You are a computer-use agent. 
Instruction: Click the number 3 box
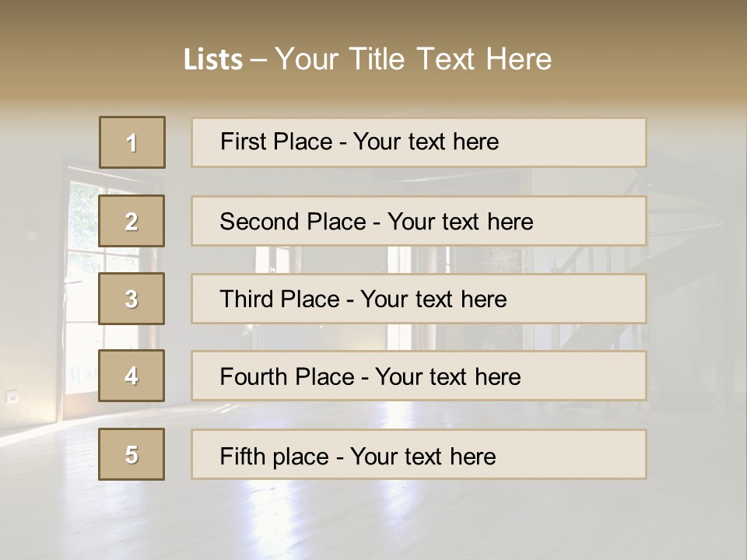point(132,299)
